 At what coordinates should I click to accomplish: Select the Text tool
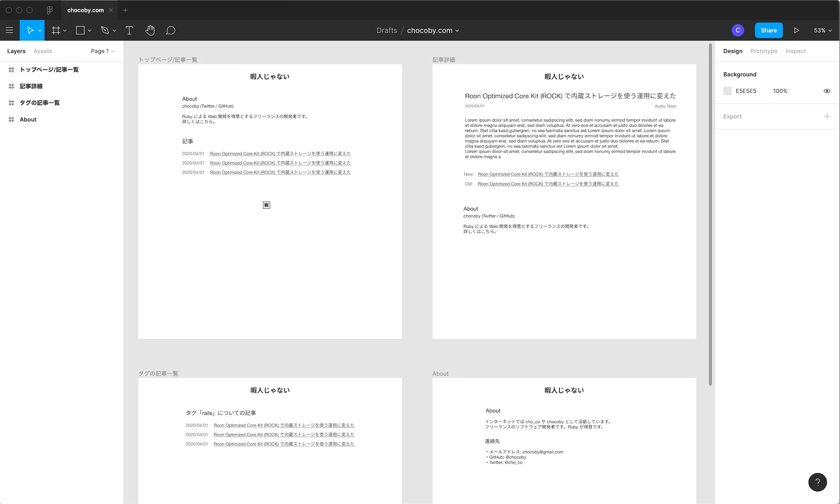(129, 30)
